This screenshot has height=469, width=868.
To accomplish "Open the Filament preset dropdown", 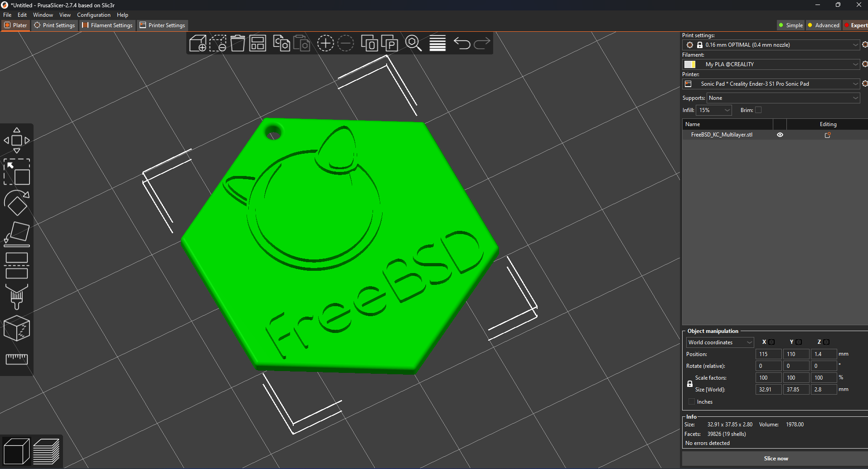I will point(771,64).
